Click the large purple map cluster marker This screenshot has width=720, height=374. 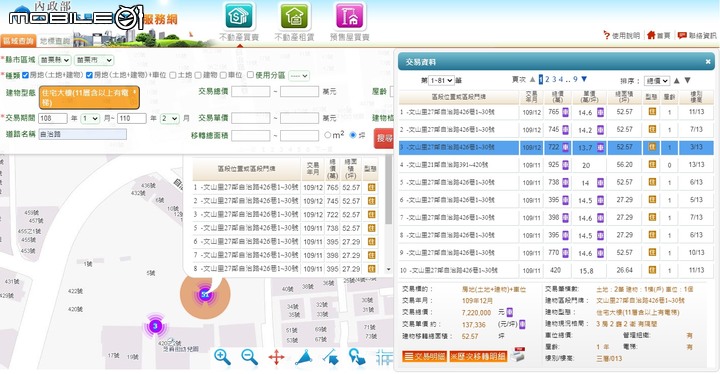(205, 295)
